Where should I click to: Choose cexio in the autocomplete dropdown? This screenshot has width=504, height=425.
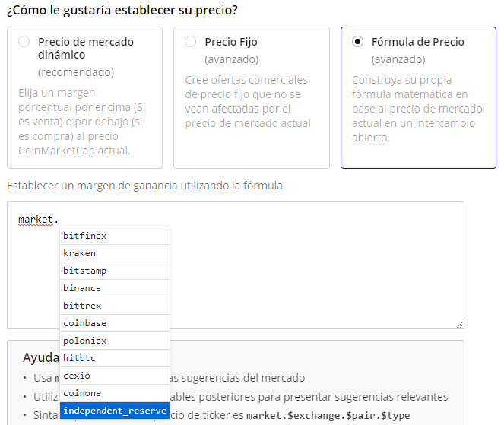pyautogui.click(x=115, y=376)
